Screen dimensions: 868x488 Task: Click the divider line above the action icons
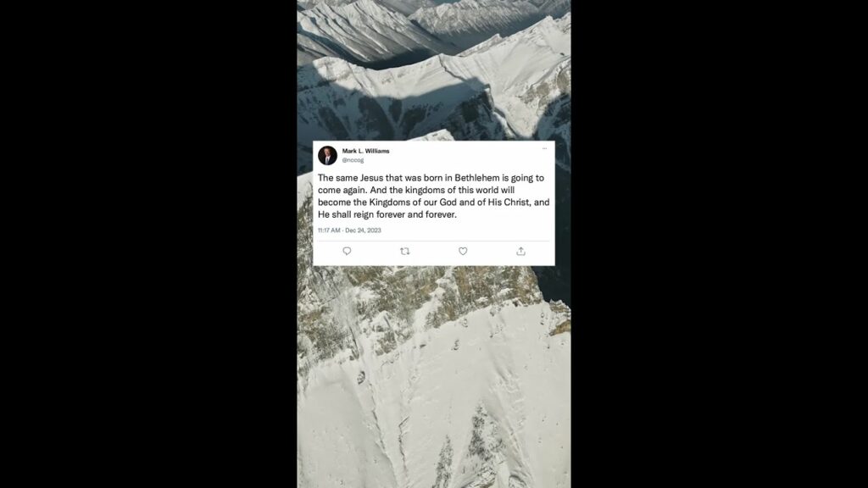433,241
